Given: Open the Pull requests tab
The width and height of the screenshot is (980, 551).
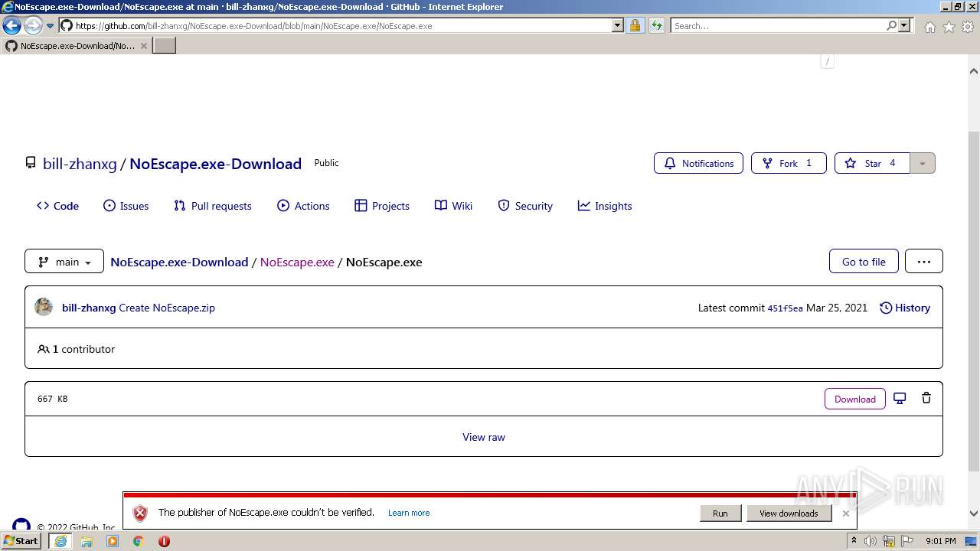Looking at the screenshot, I should (x=212, y=206).
